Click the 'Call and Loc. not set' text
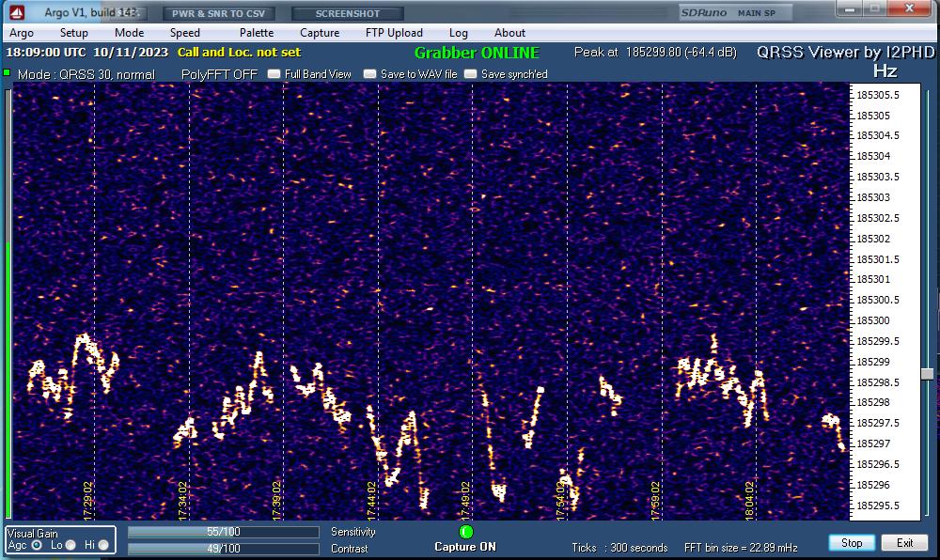This screenshot has height=560, width=940. click(239, 52)
